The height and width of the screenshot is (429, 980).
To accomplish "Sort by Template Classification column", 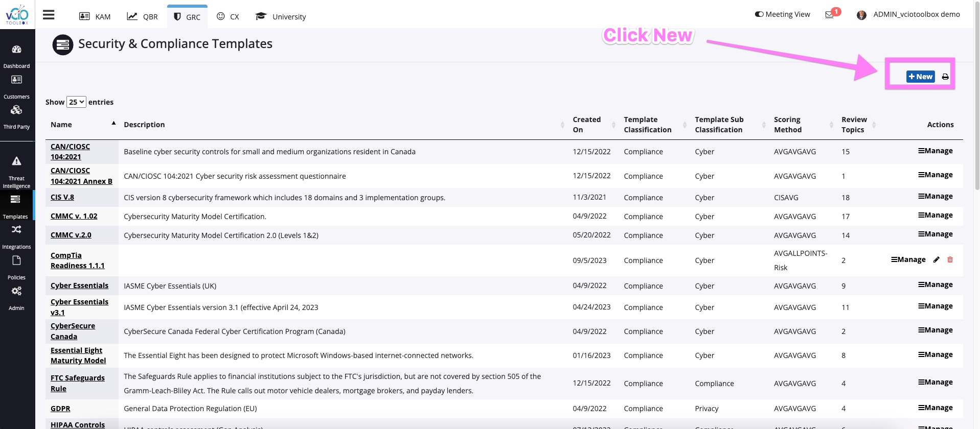I will (x=654, y=125).
